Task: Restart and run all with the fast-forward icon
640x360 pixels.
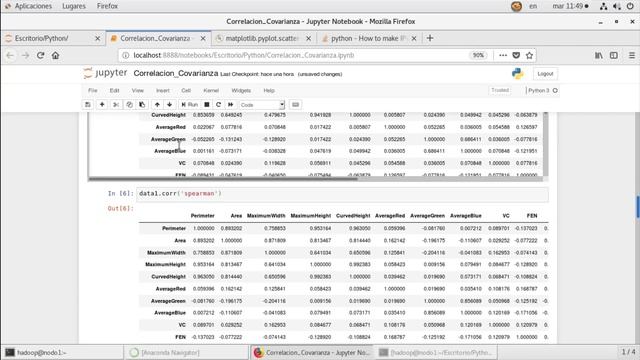Action: coord(231,105)
